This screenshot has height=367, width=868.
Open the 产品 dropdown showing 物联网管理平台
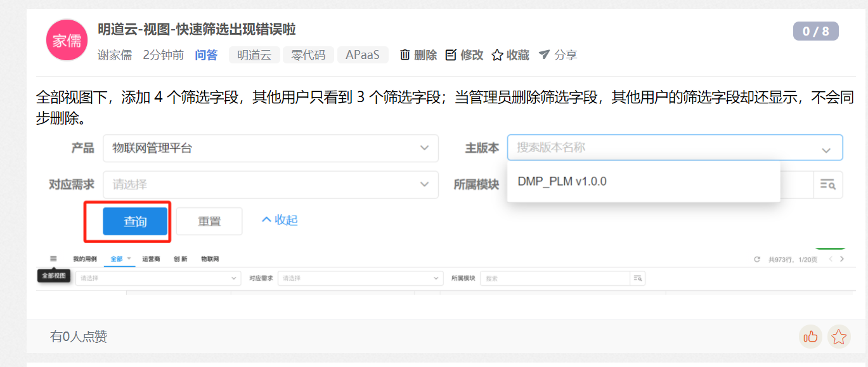[x=271, y=148]
